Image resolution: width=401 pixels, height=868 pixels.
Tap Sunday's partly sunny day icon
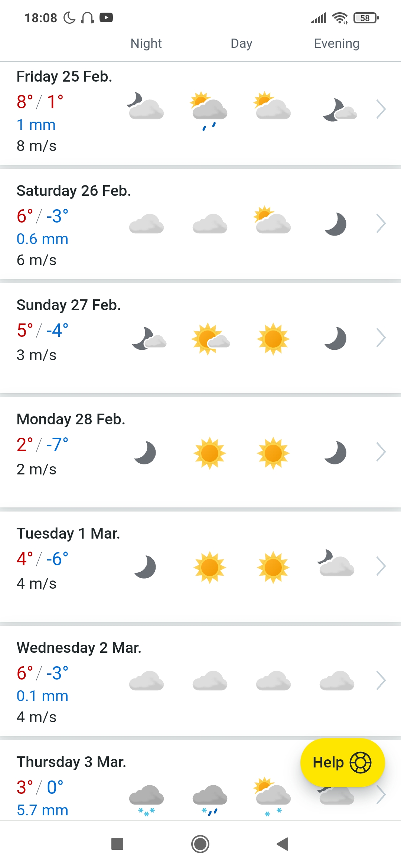pyautogui.click(x=210, y=339)
